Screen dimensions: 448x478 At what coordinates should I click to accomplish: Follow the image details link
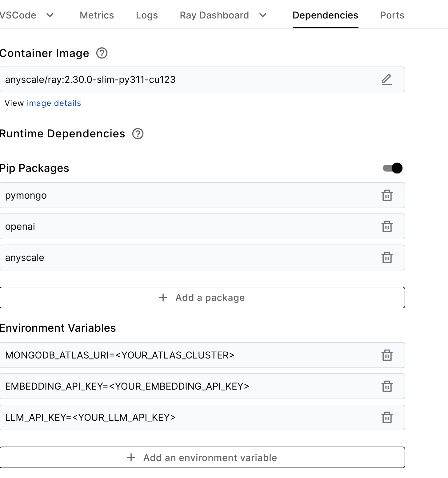[x=54, y=103]
